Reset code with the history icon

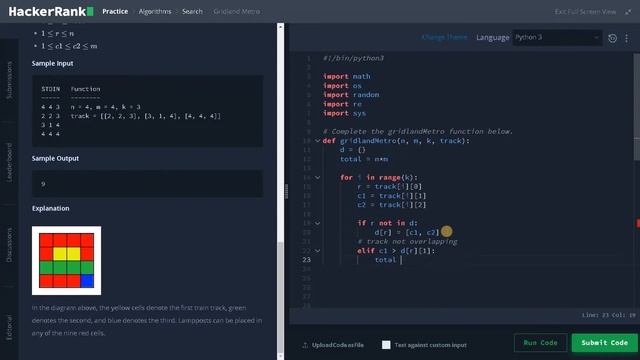click(612, 38)
